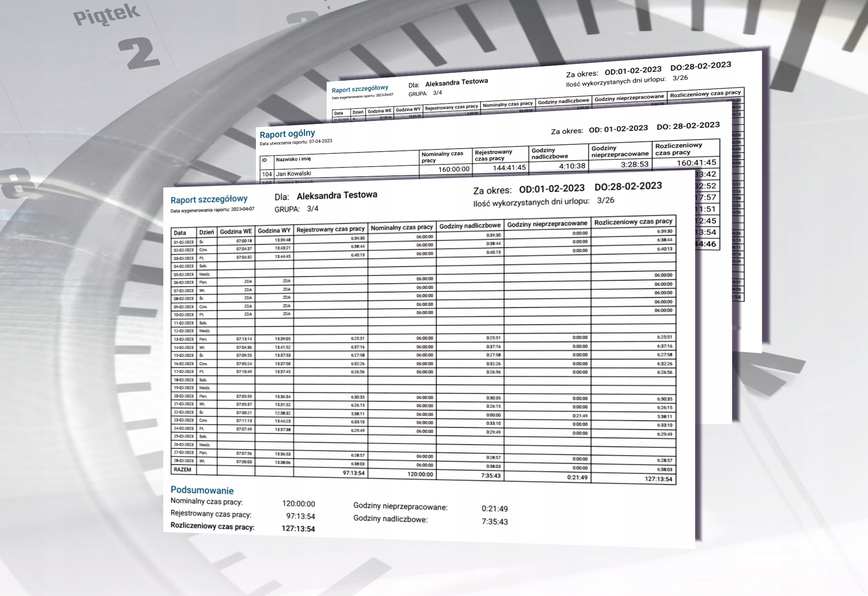Image resolution: width=868 pixels, height=596 pixels.
Task: Click the 127:13:54 total in RAZEM row
Action: coord(658,479)
